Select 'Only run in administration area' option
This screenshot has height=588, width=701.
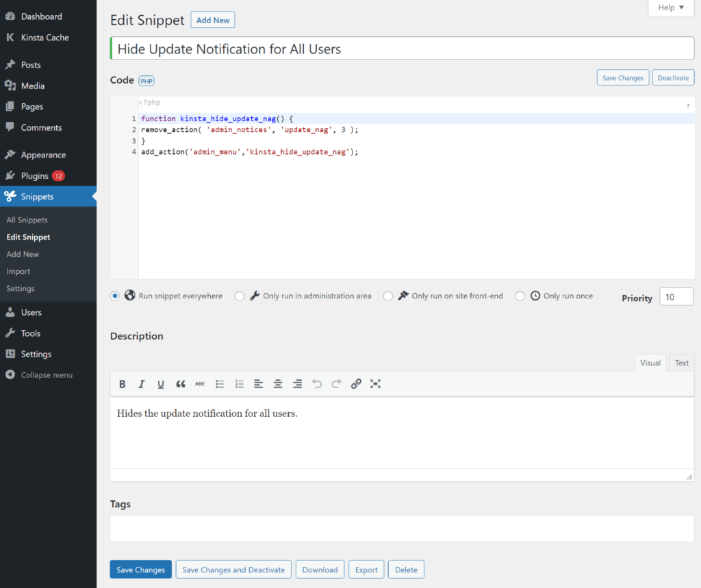(x=240, y=296)
